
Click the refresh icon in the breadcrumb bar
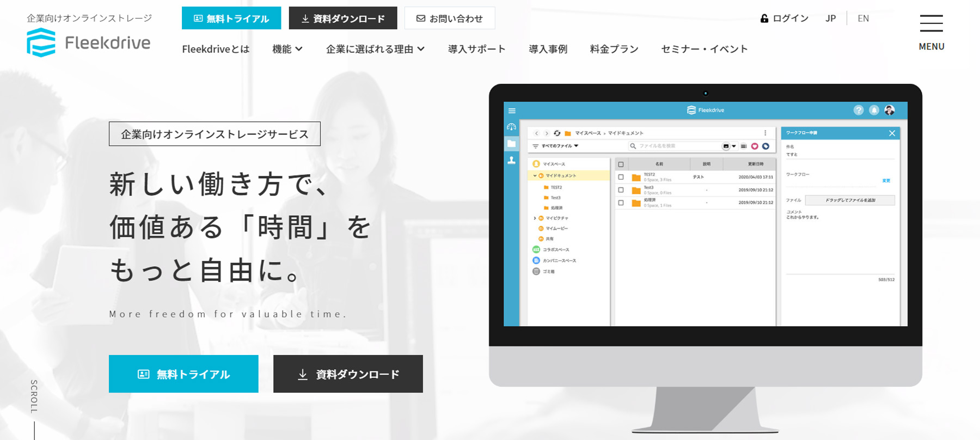557,133
